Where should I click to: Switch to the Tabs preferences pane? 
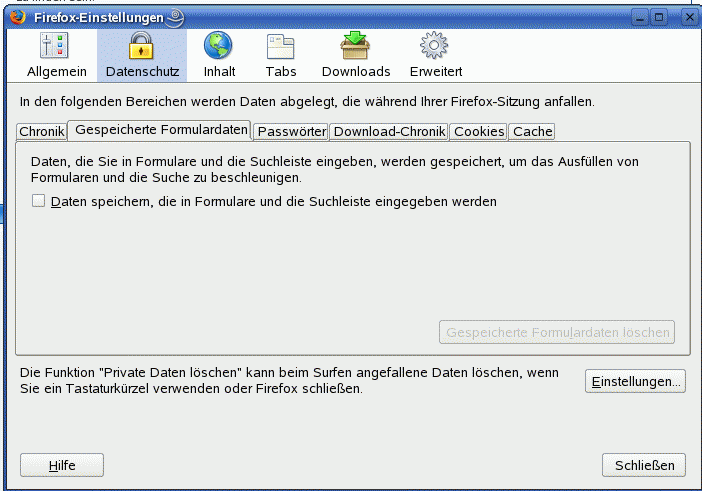coord(281,56)
